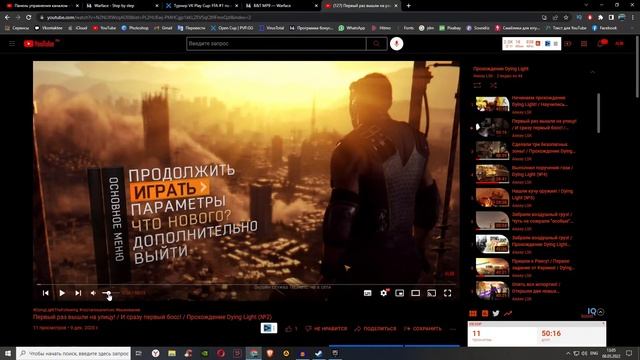Screen dimensions: 640x360
Task: Open the create video icon
Action: [568, 43]
